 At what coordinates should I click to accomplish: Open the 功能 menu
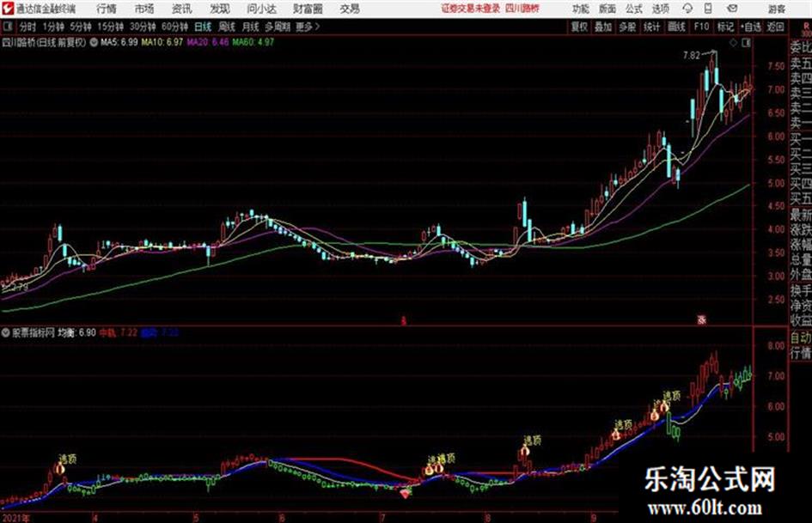tap(581, 9)
